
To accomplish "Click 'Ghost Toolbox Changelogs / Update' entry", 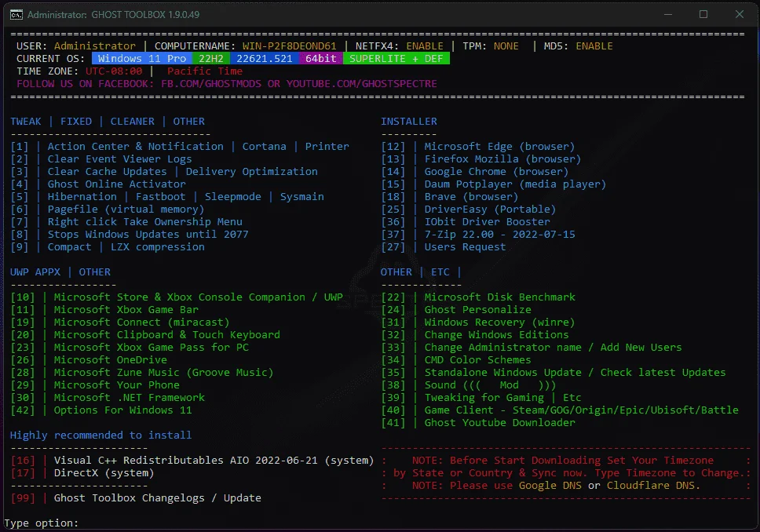I will click(158, 498).
